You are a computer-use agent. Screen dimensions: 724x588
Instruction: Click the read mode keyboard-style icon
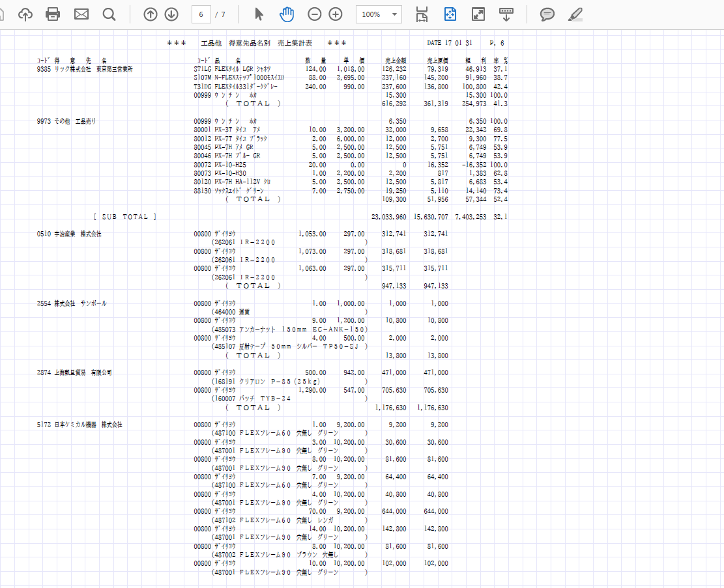coord(506,14)
